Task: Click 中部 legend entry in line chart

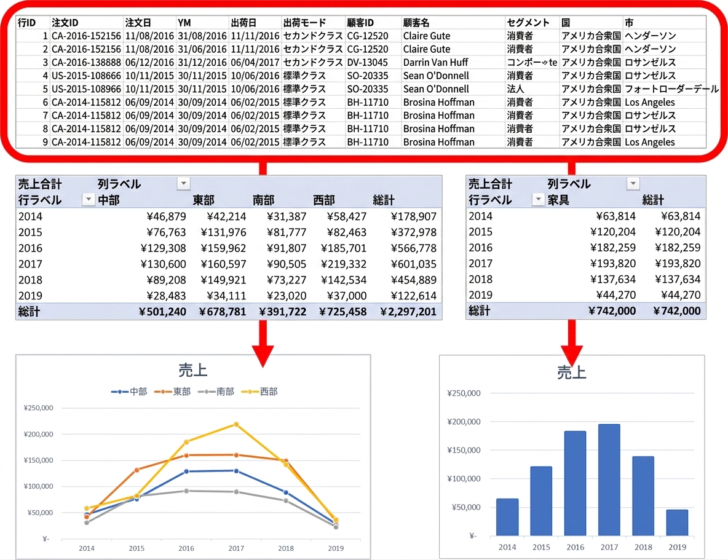Action: 129,392
